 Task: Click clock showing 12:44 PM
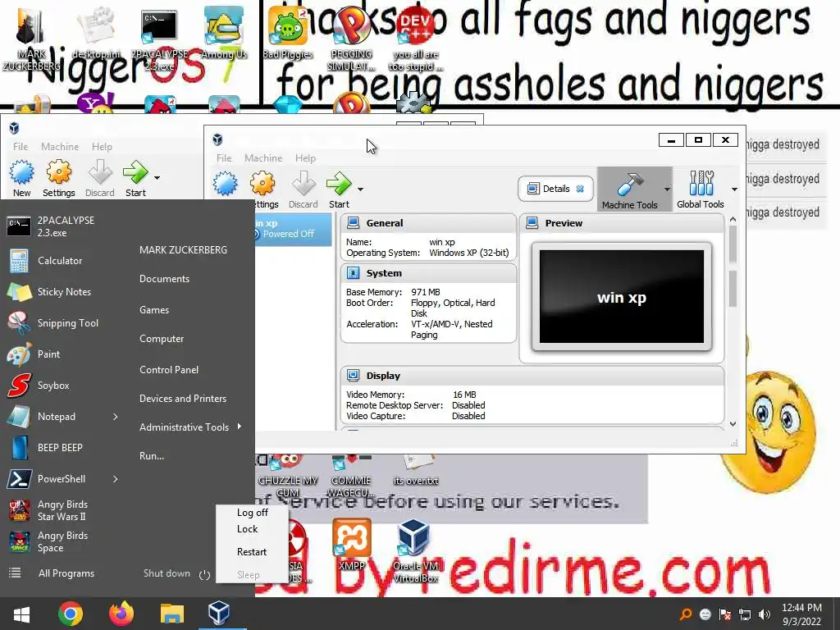click(x=801, y=608)
